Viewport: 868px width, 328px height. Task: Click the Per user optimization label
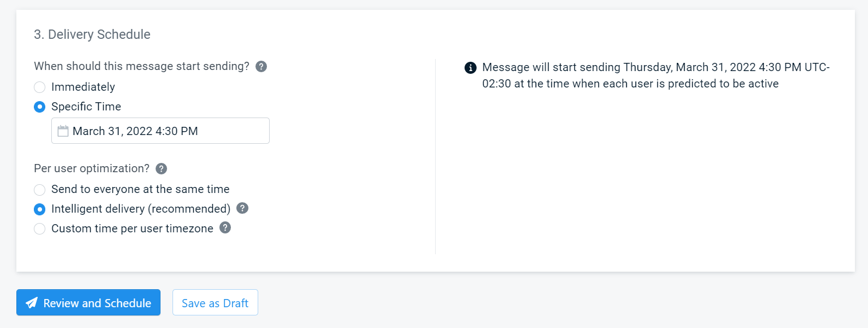(x=91, y=168)
